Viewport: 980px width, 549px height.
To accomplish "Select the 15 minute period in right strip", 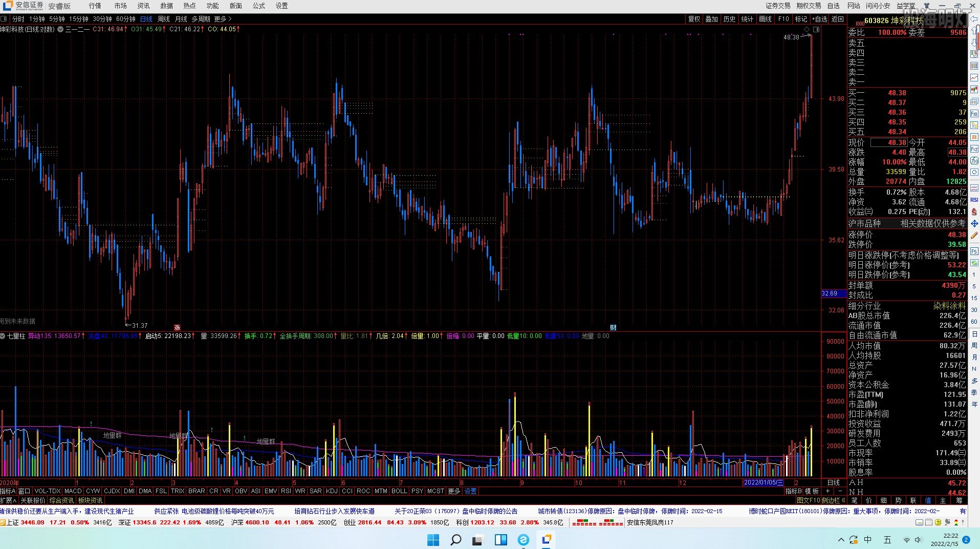I will coord(974,298).
